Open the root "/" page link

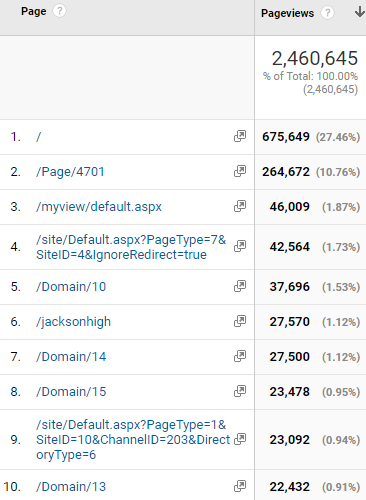39,137
